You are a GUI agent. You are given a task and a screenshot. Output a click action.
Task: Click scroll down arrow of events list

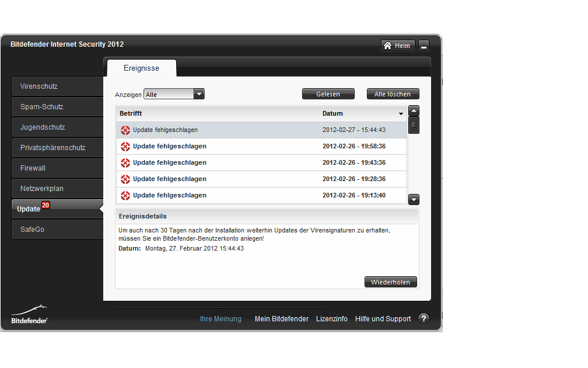tap(414, 199)
